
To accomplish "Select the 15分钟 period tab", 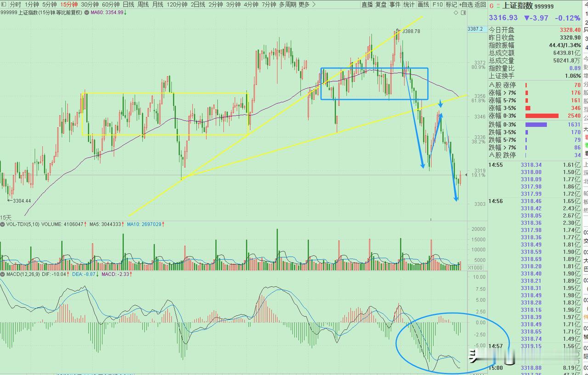I will click(x=69, y=5).
